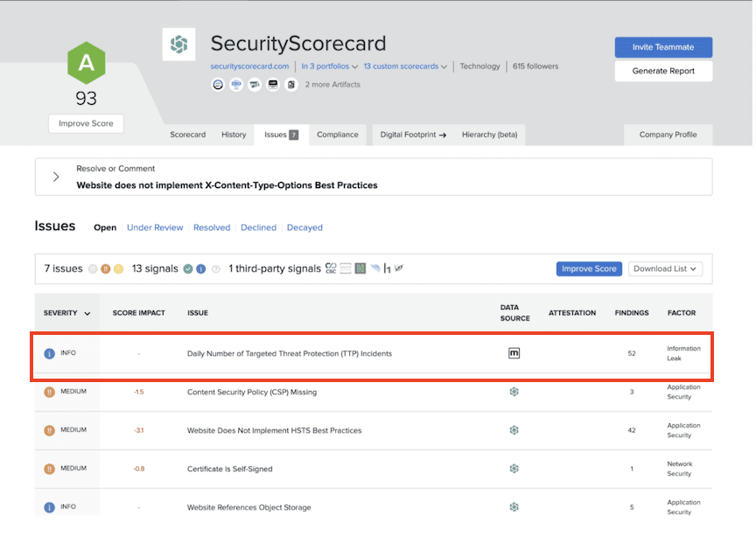756x536 pixels.
Task: Open the In 3 portfolios dropdown
Action: click(329, 66)
